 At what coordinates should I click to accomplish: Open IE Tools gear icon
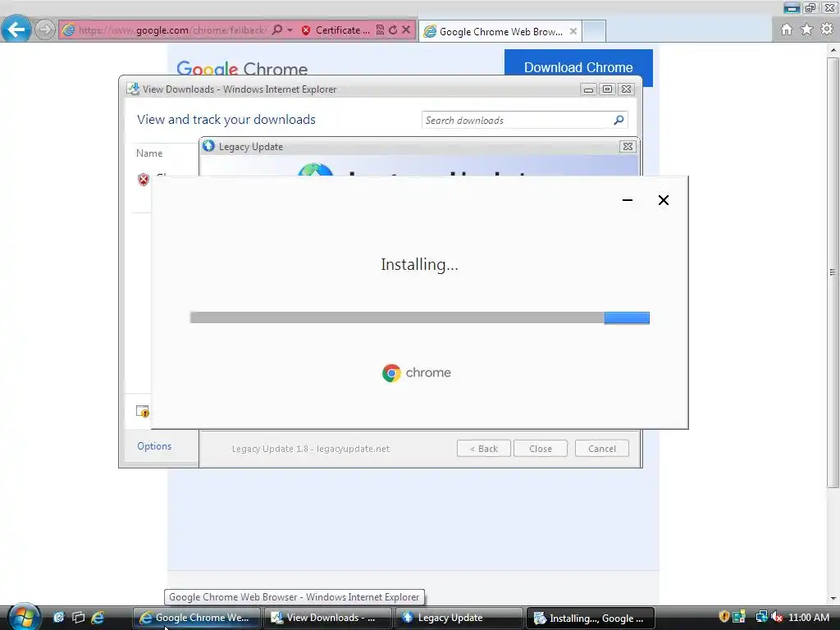click(827, 29)
